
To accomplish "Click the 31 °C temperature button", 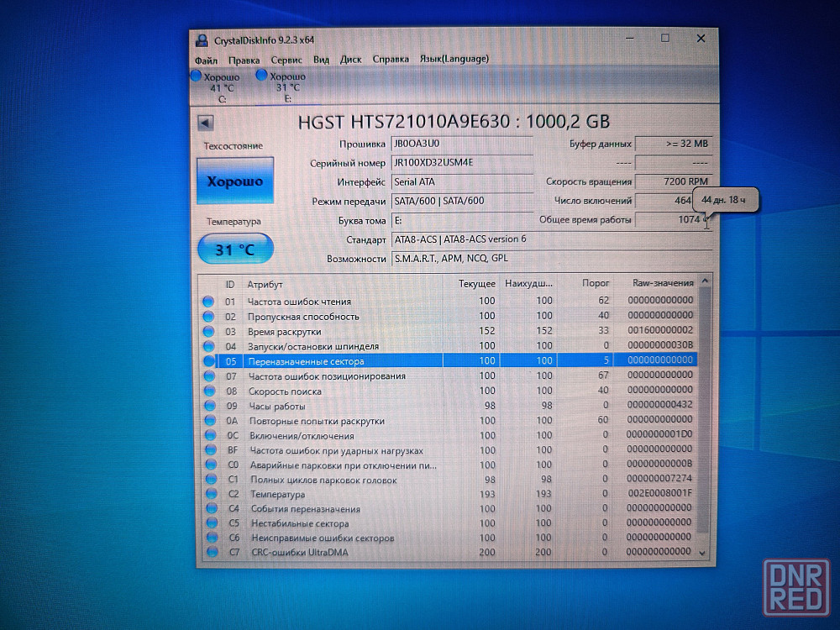I will coord(235,249).
